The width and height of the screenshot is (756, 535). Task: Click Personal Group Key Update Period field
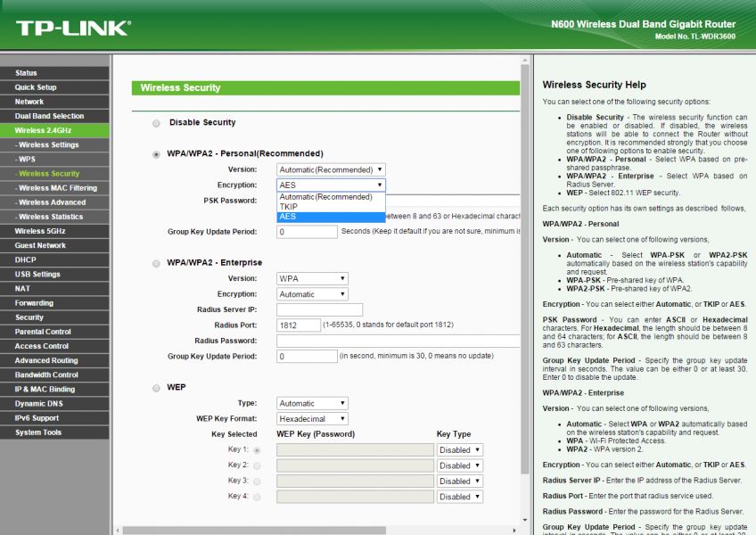tap(307, 232)
